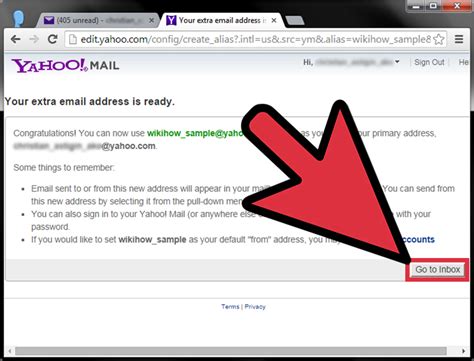Click the 'Some things to remember:' text

click(64, 167)
